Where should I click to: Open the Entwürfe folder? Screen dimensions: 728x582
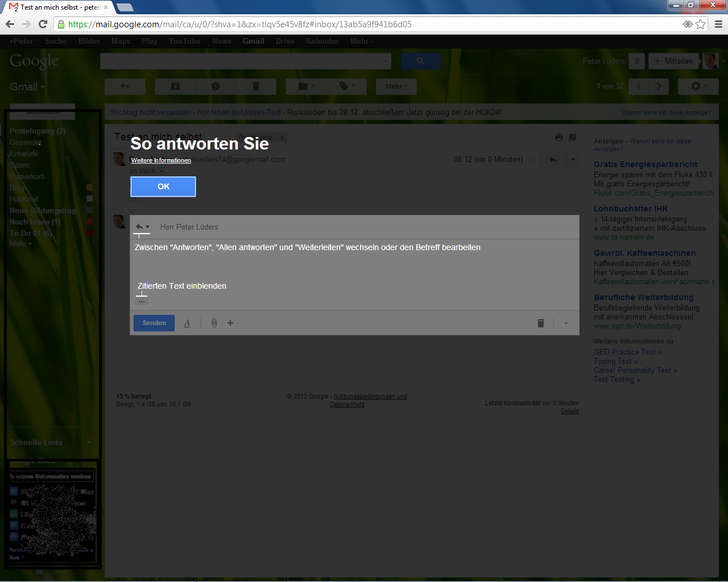(24, 153)
